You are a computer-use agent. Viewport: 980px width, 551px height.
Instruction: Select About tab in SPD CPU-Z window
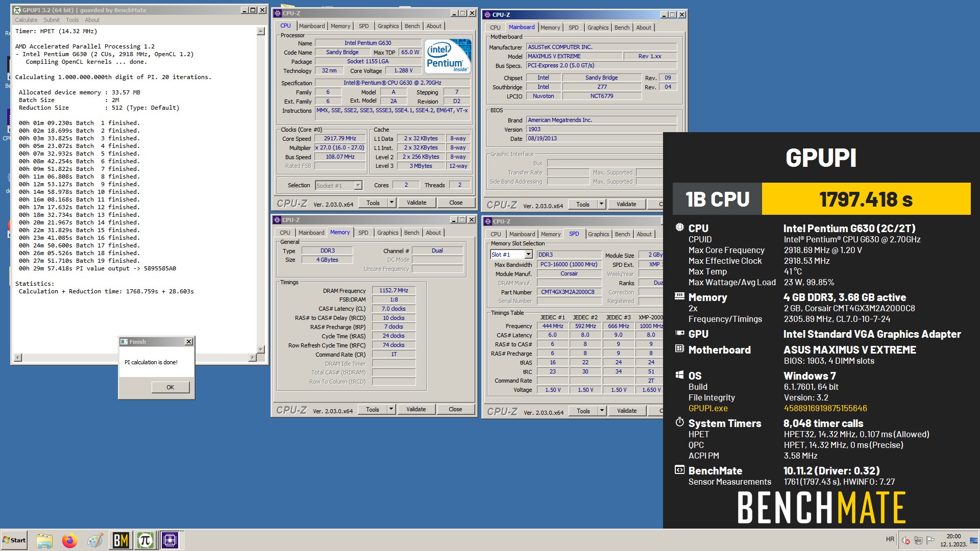point(644,234)
